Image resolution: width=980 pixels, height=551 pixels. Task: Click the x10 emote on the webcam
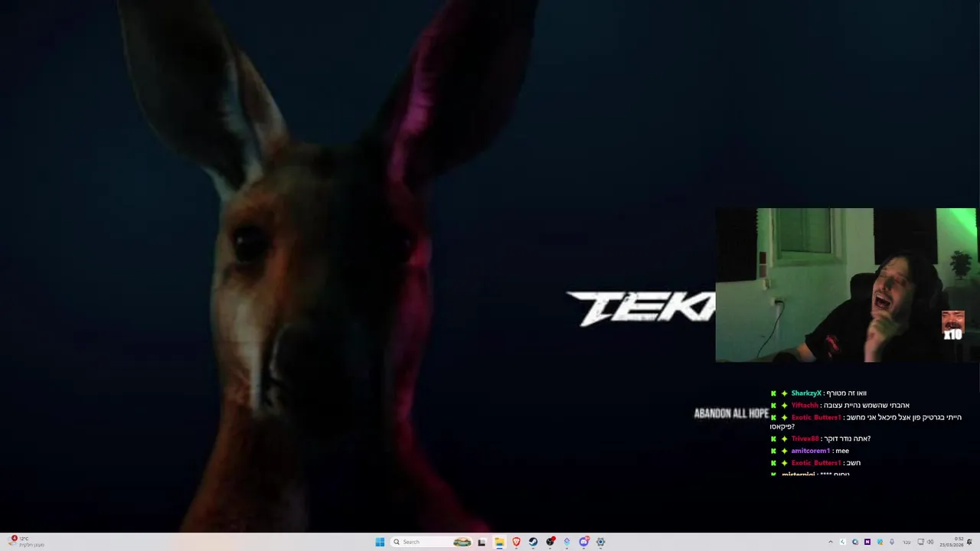(x=952, y=325)
